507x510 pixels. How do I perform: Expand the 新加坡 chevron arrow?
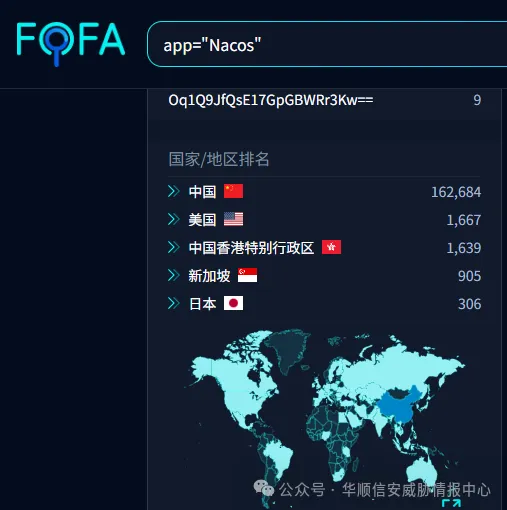pos(173,275)
